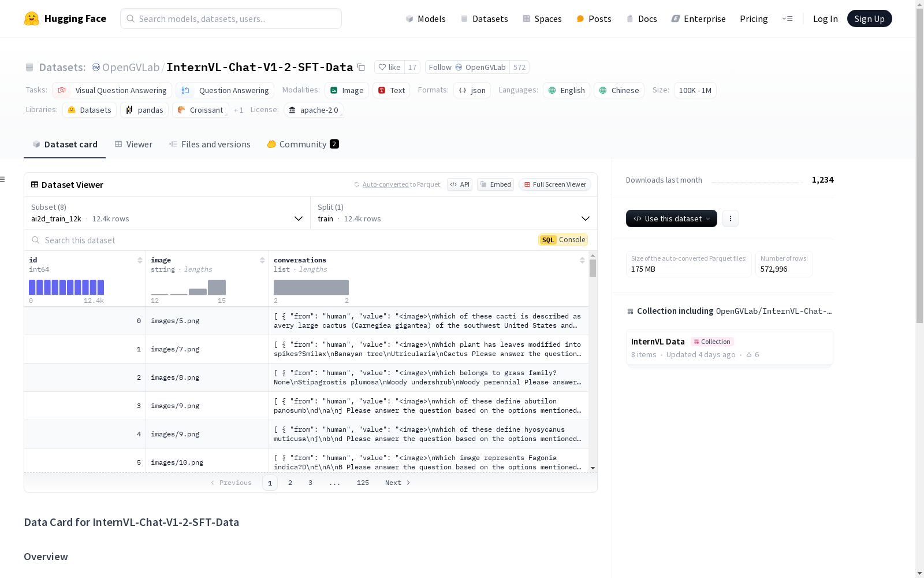
Task: Go to Next page of rows
Action: [397, 483]
